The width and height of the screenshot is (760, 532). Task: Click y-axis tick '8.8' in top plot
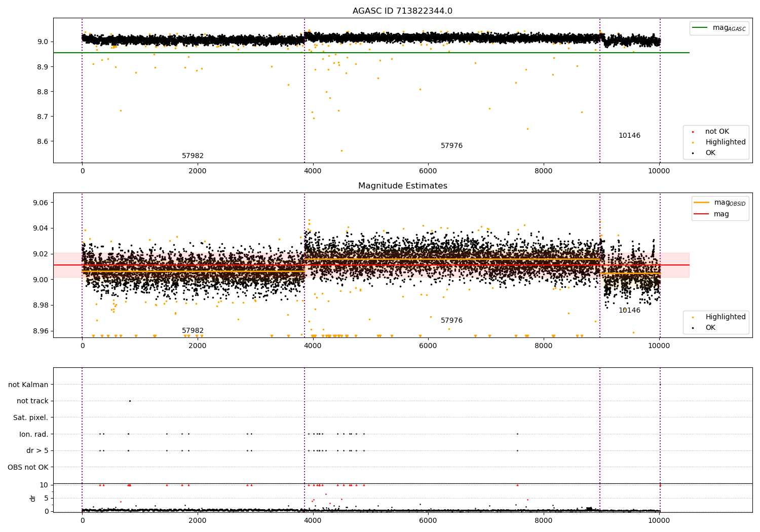[x=43, y=92]
